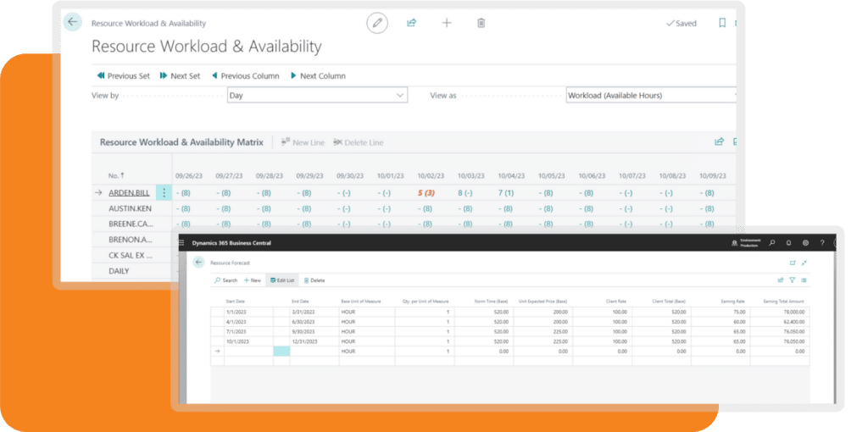
Task: Click the bookmark icon next to Saved
Action: click(722, 23)
